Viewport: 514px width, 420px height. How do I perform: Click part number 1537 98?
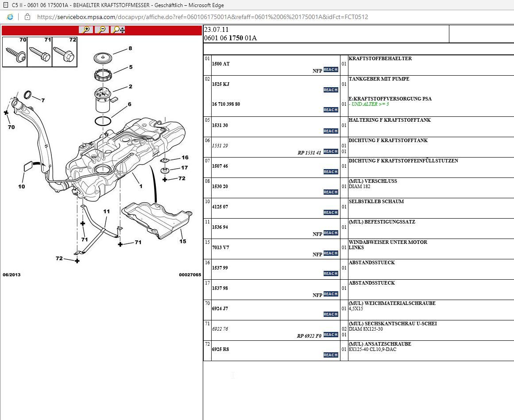coord(220,288)
